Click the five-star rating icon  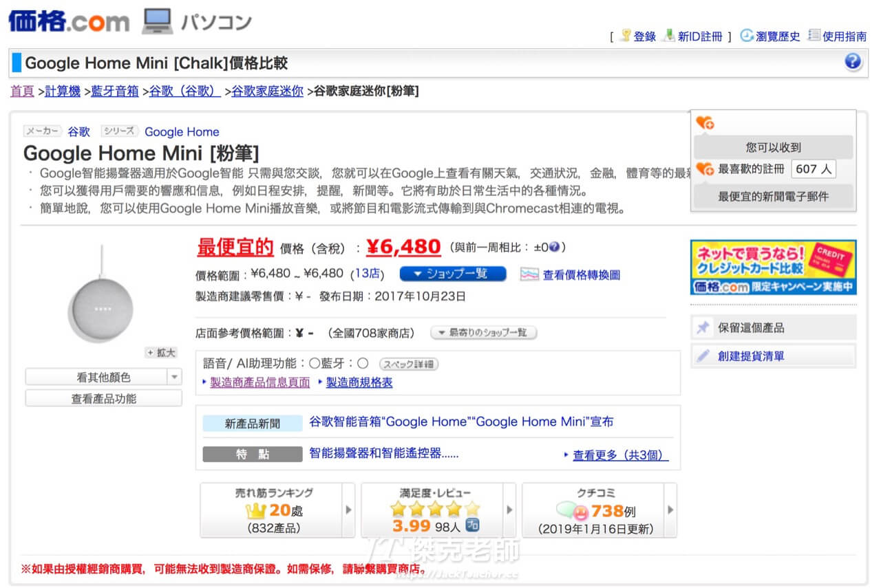point(434,509)
